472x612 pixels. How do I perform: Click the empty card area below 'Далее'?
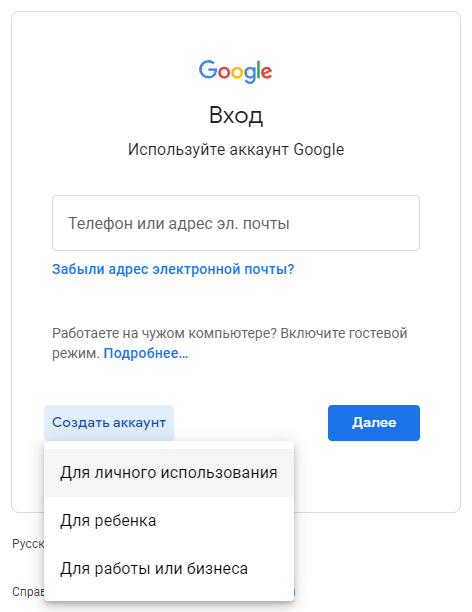click(x=375, y=476)
